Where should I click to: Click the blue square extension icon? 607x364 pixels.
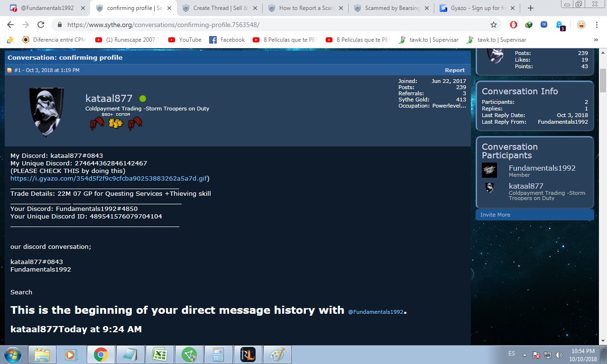tap(544, 25)
